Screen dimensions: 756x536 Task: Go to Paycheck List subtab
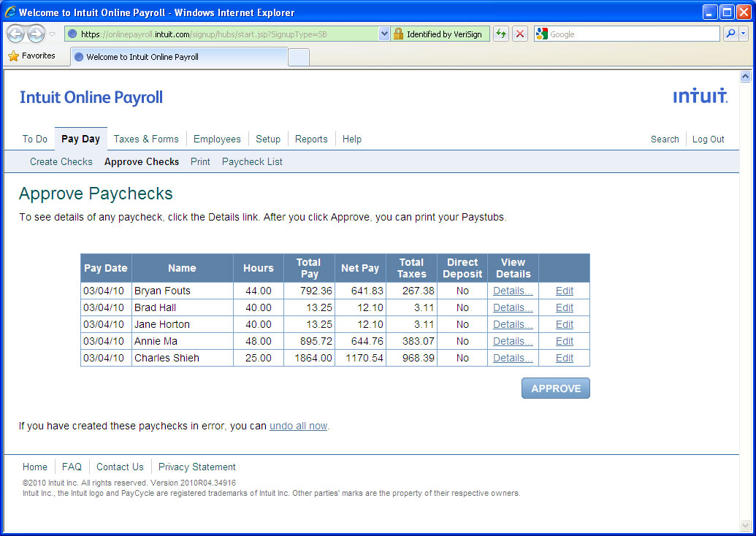pos(252,161)
